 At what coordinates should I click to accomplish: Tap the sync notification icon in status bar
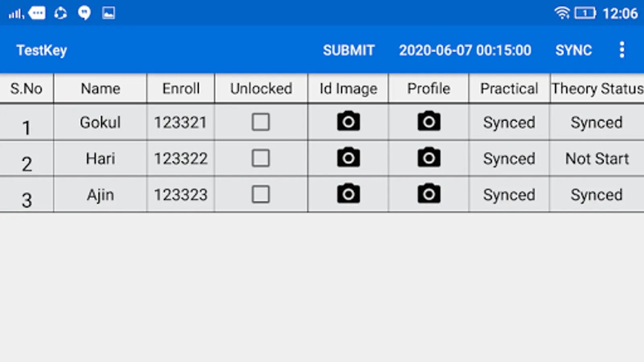click(61, 13)
